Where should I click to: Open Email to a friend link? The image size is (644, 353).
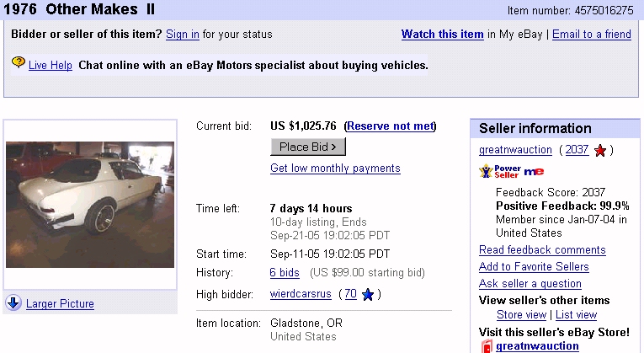pyautogui.click(x=591, y=35)
